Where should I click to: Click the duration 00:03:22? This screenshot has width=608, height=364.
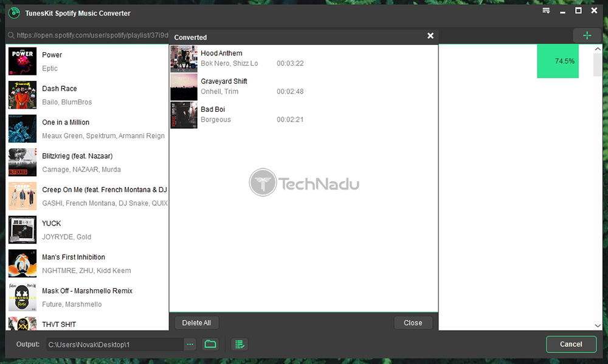click(x=290, y=64)
